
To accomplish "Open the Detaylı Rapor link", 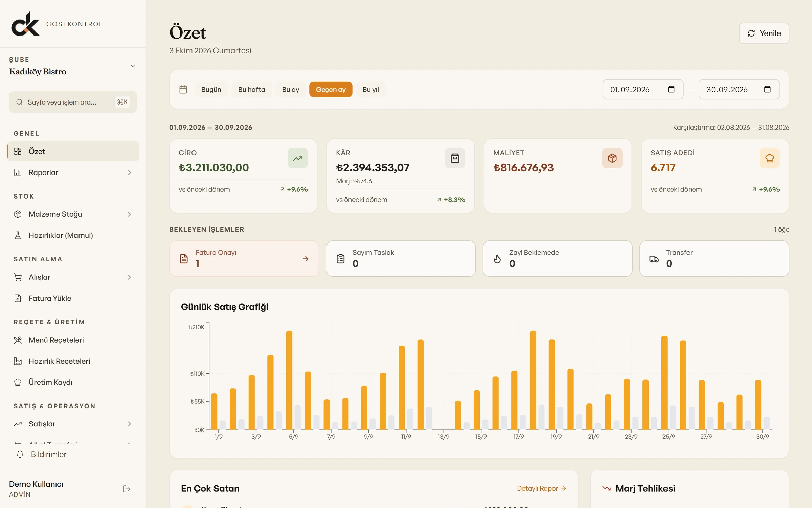I will pyautogui.click(x=541, y=488).
